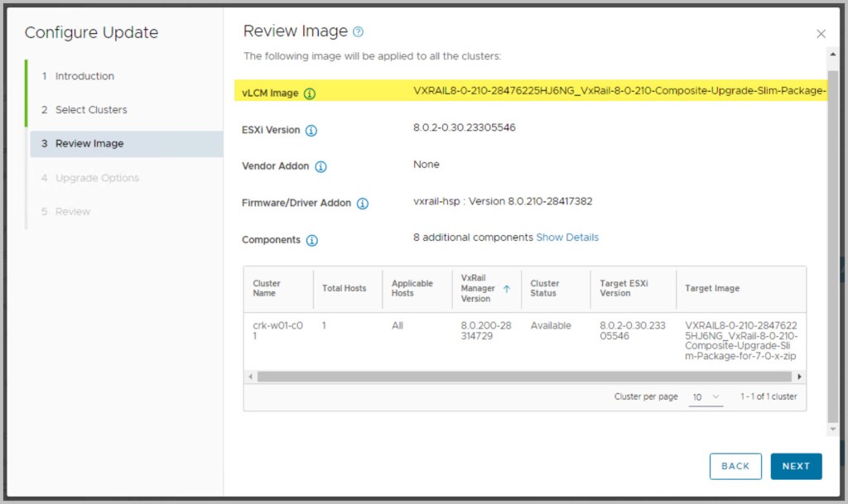This screenshot has height=504, width=848.
Task: Click the right arrow of table scrollbar
Action: pyautogui.click(x=799, y=377)
